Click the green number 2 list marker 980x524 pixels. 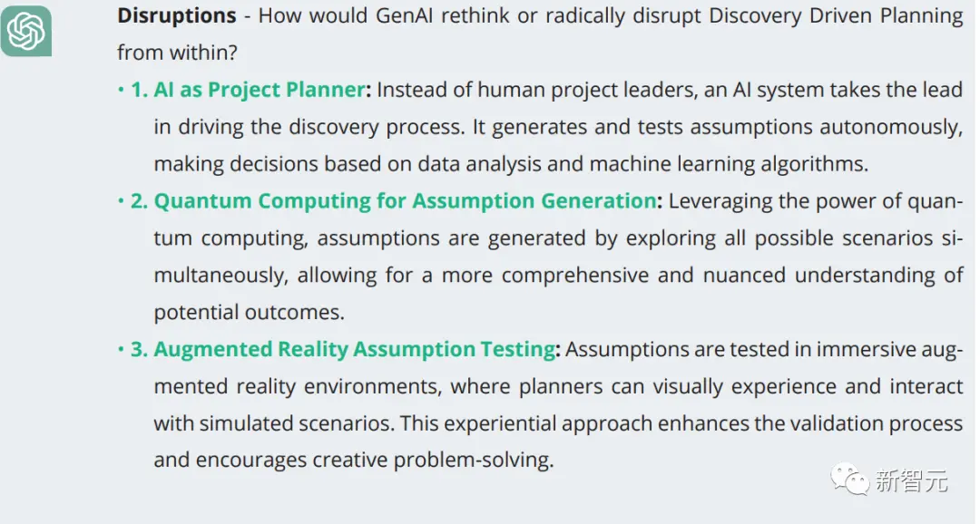139,201
